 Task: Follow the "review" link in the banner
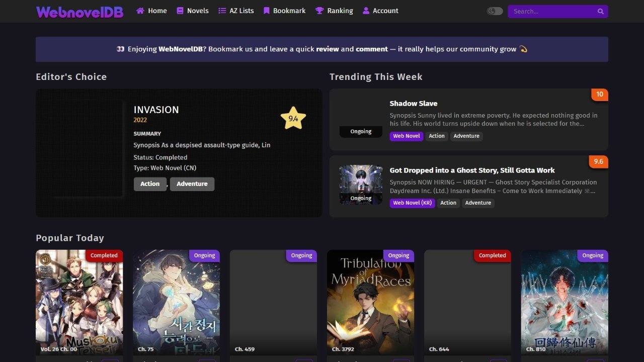327,49
